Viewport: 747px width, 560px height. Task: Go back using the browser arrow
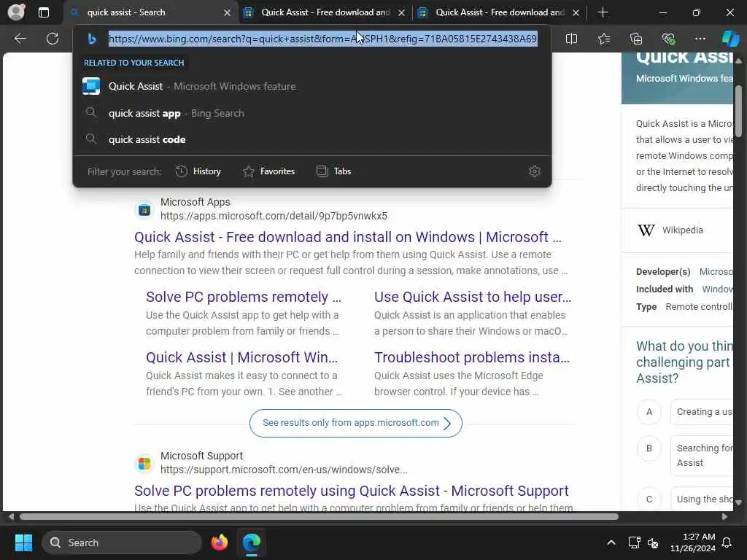coord(20,39)
